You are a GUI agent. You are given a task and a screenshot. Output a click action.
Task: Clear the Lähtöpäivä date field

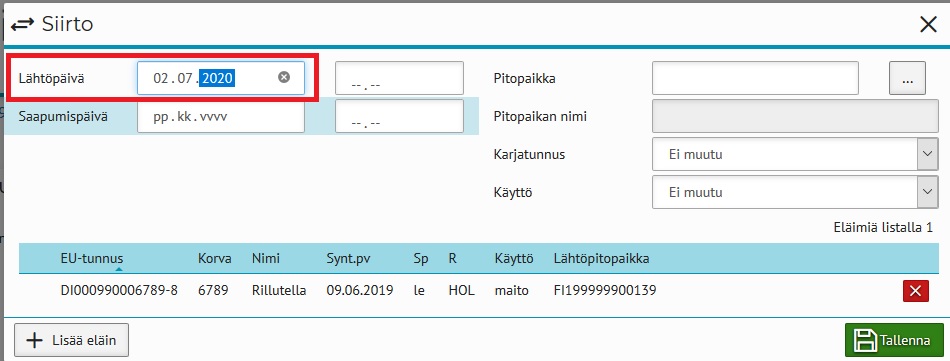(x=284, y=78)
